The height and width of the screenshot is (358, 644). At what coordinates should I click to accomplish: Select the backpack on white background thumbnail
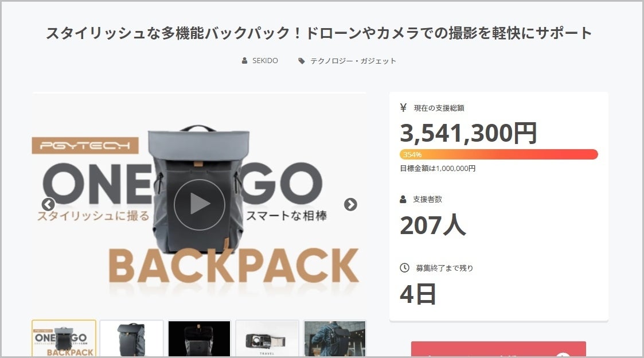131,339
